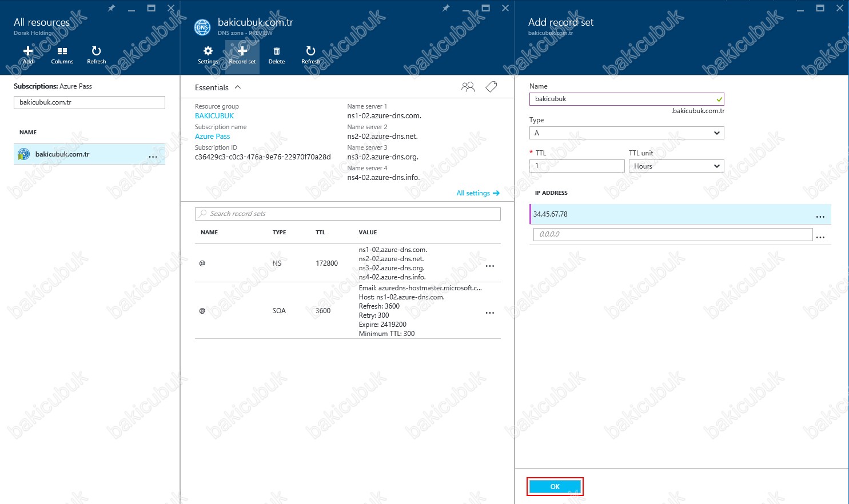This screenshot has width=849, height=504.
Task: Click the TTL value 172800
Action: tap(326, 263)
